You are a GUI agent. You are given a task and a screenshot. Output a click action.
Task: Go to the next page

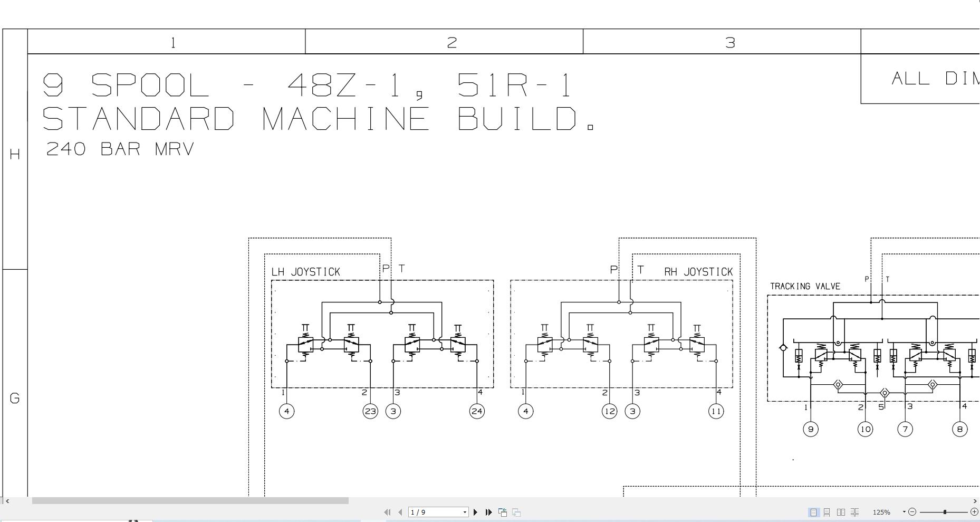click(x=476, y=512)
